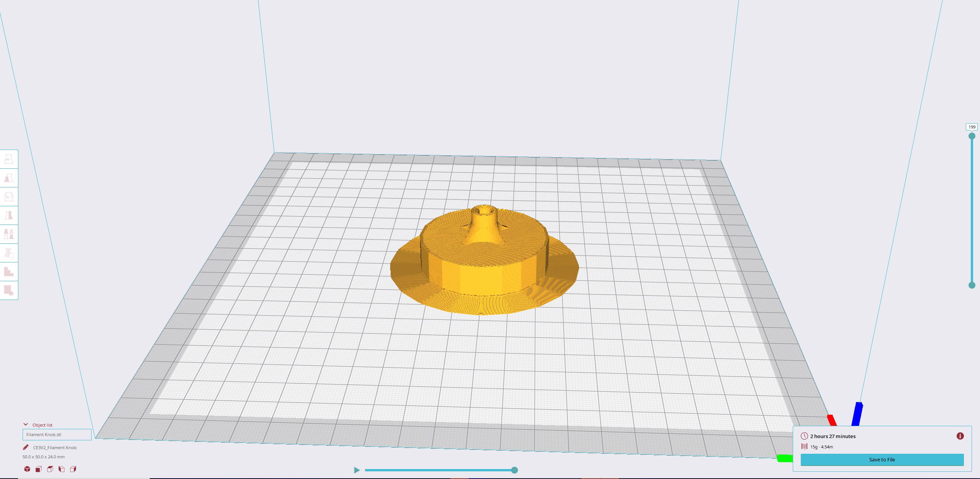Image resolution: width=980 pixels, height=479 pixels.
Task: Click the hourglass icon with side arrows
Action: (9, 196)
